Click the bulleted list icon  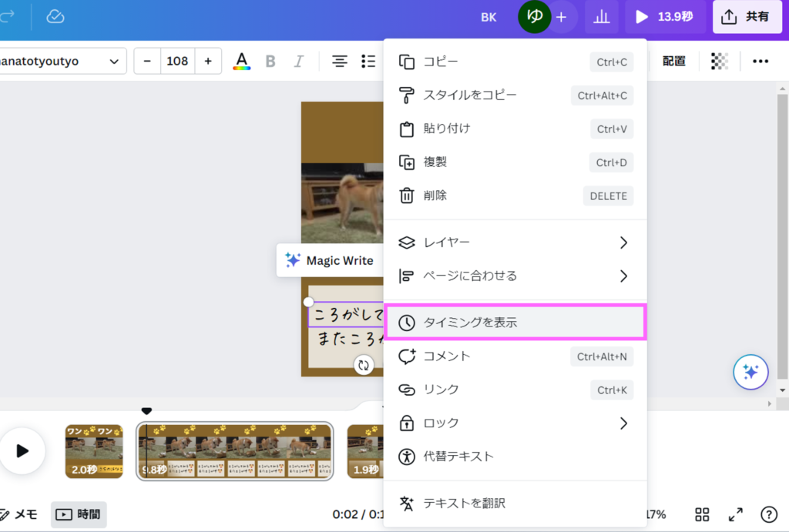368,61
